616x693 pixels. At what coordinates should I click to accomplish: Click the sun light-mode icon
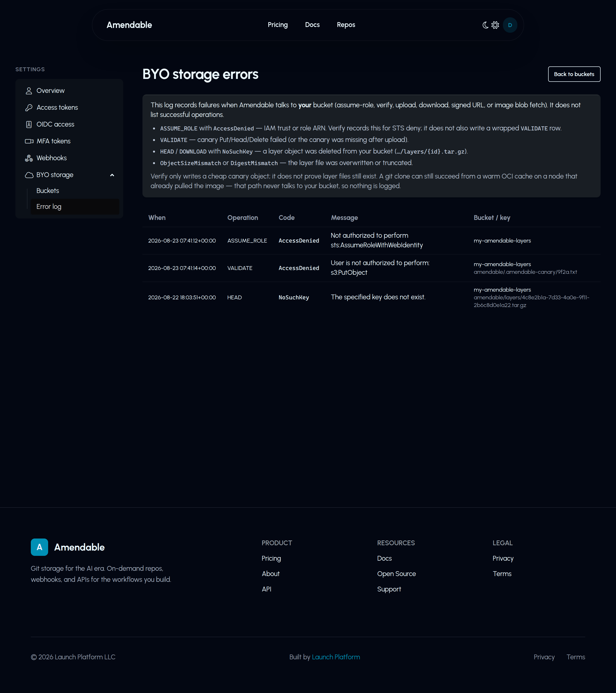495,25
